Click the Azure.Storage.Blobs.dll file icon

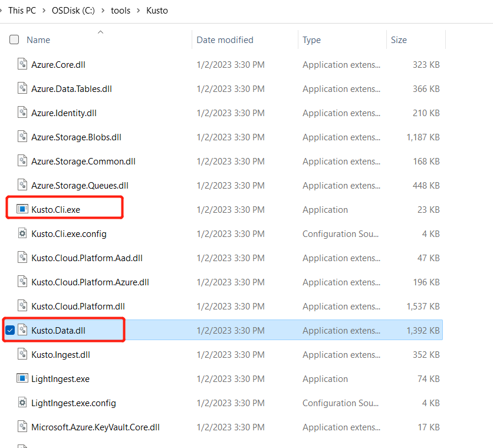(22, 137)
